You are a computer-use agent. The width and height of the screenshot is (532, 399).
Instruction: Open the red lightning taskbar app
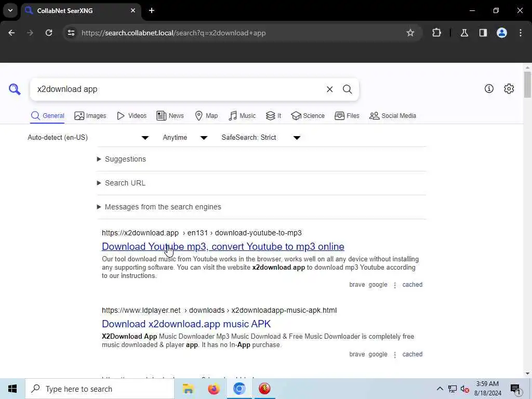point(264,389)
